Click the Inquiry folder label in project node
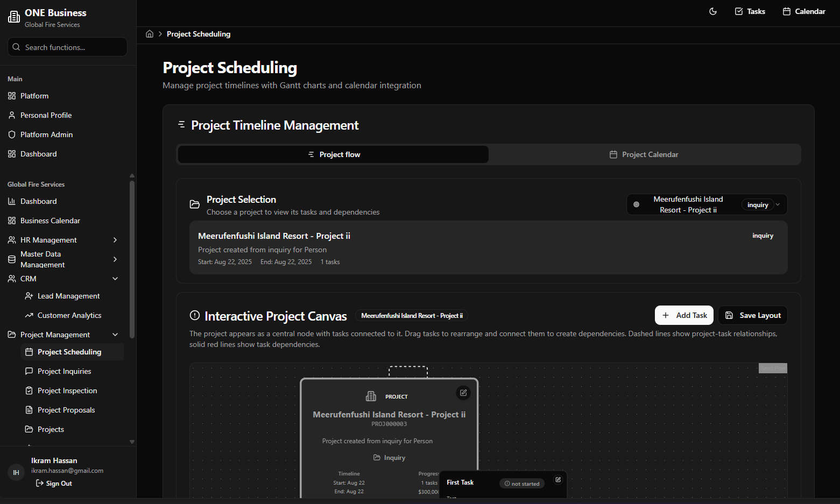 (389, 458)
